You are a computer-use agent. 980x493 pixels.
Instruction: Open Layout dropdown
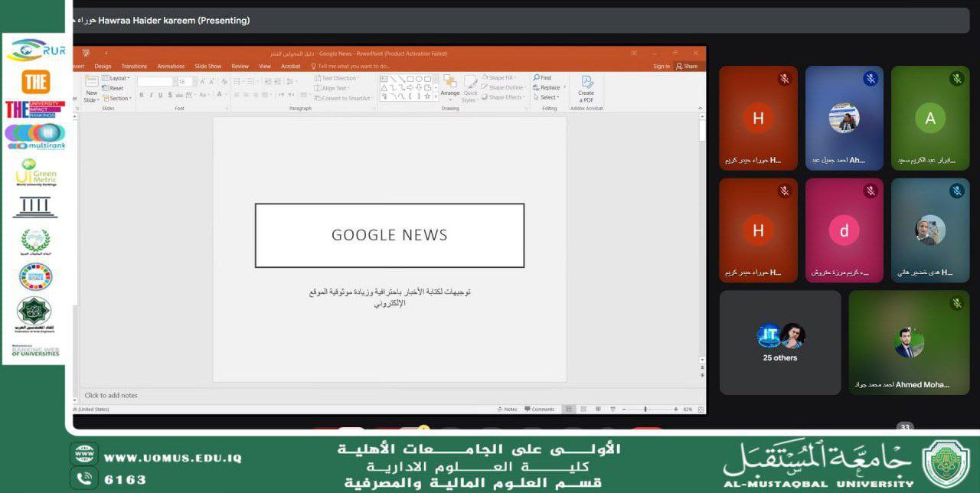click(116, 78)
